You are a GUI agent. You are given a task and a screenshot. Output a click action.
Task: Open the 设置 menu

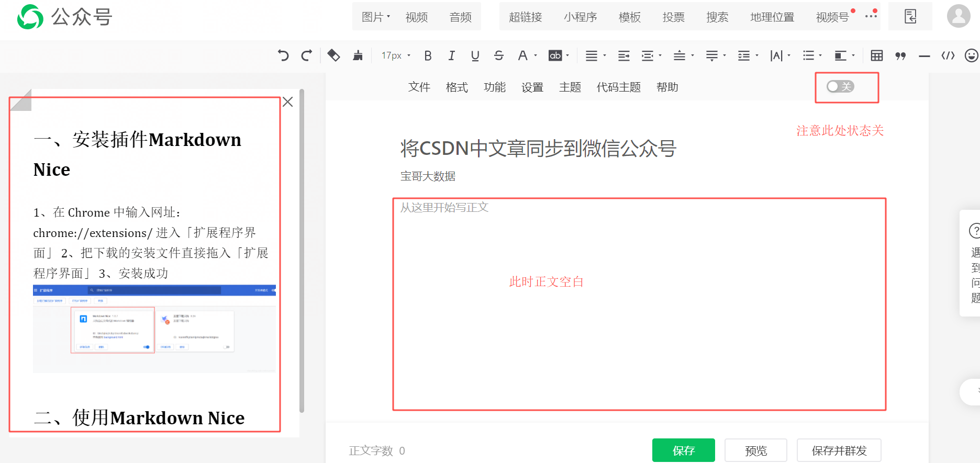532,87
